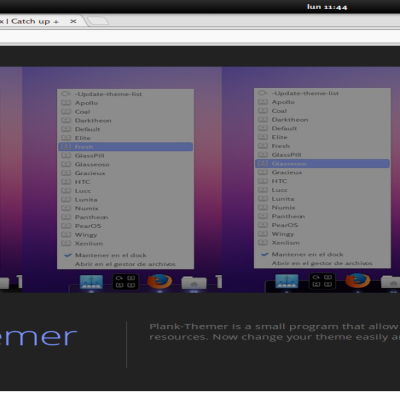
Task: Select Glasseoso in the left theme menu
Action: click(x=125, y=164)
